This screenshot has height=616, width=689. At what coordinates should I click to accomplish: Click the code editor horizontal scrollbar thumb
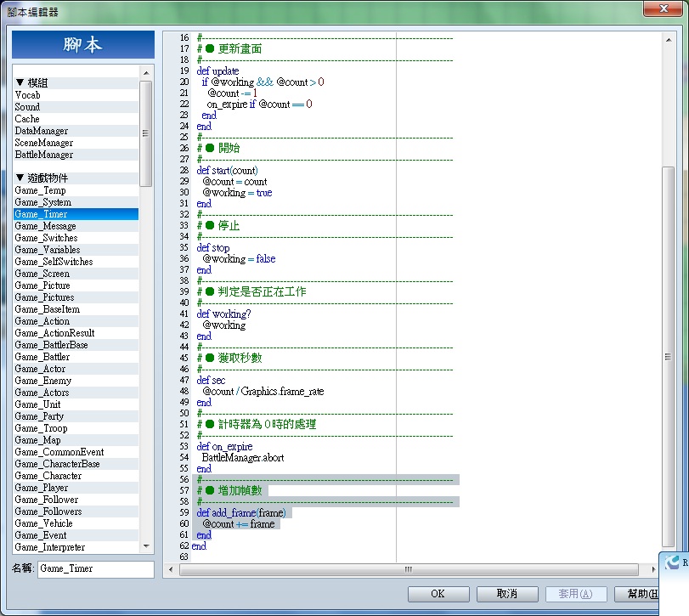[x=409, y=569]
